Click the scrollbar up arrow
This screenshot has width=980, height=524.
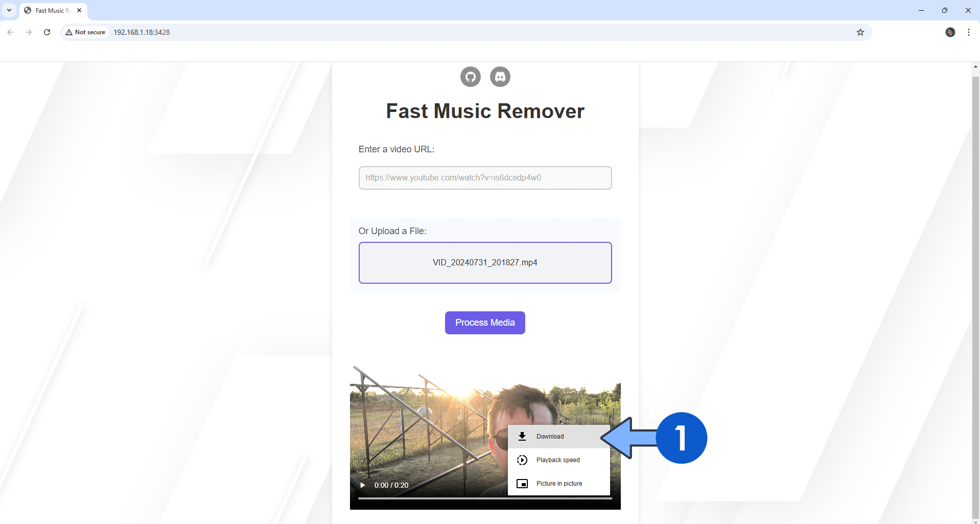975,66
